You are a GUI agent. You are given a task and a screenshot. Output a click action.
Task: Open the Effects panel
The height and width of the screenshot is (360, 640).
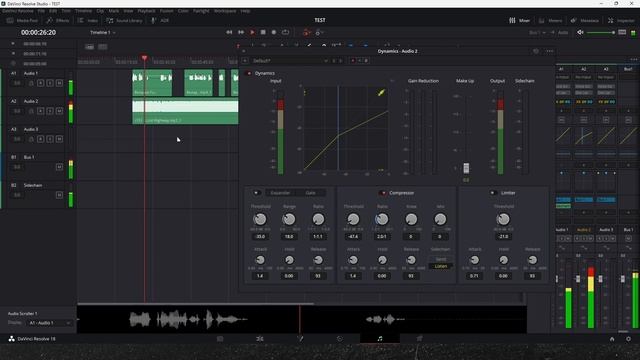[x=58, y=20]
